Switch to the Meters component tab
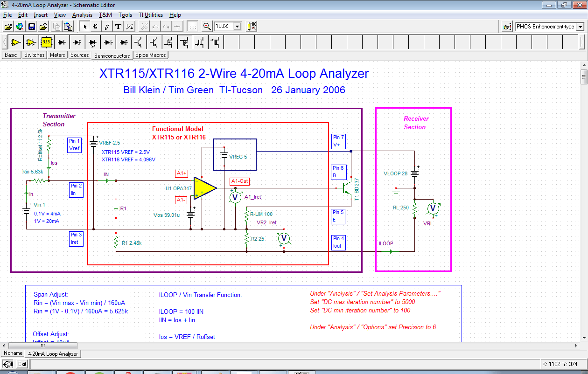 pos(57,55)
